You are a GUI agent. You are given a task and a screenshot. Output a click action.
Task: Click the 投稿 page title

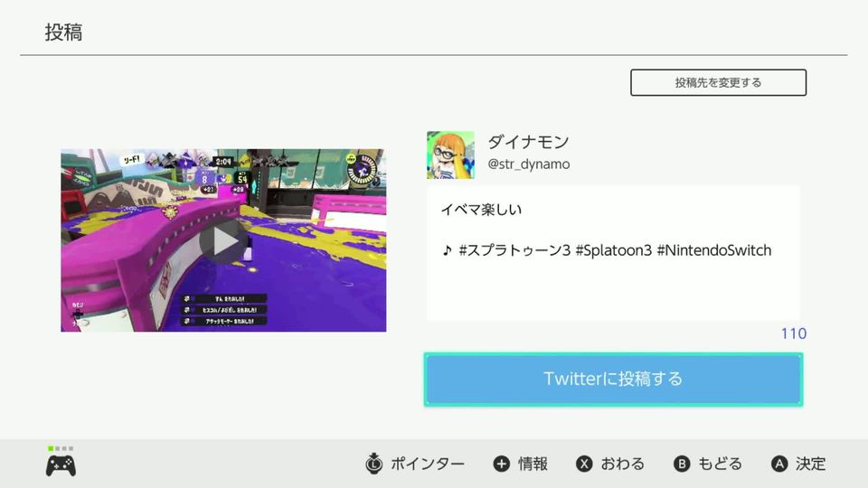click(x=63, y=33)
